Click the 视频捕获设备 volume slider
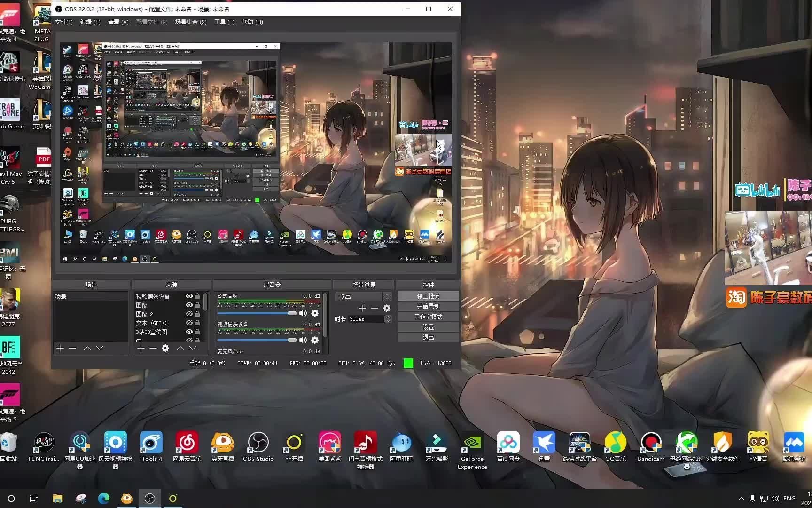Image resolution: width=812 pixels, height=508 pixels. tap(257, 340)
